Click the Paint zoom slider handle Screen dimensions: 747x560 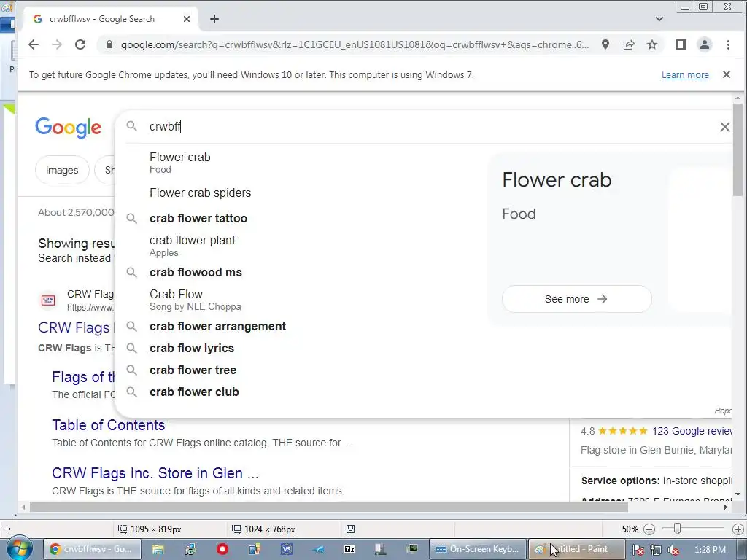coord(677,529)
